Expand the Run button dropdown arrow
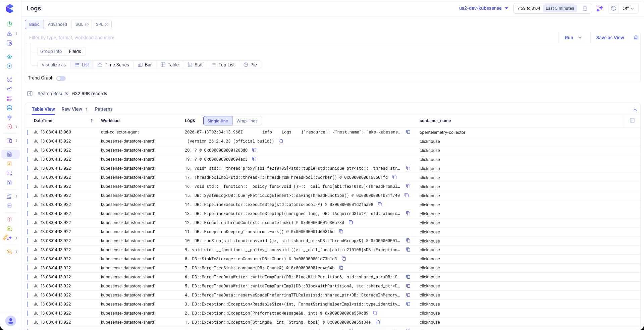Image resolution: width=644 pixels, height=330 pixels. [580, 38]
